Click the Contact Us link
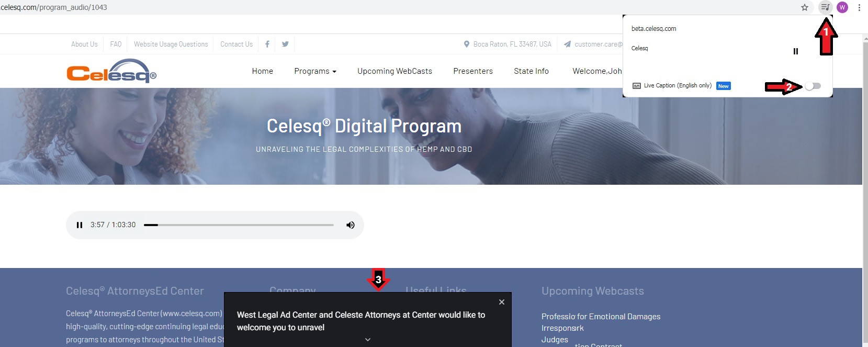 point(236,44)
